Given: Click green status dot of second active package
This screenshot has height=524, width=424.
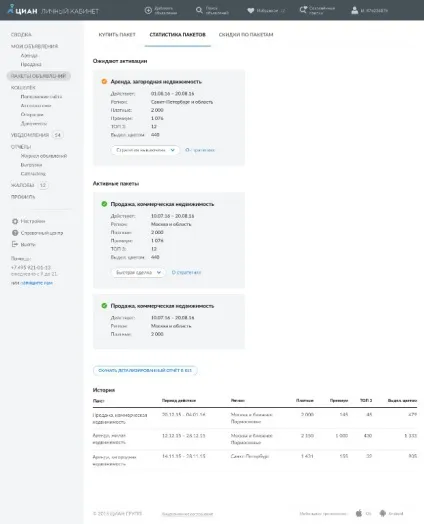Looking at the screenshot, I should click(x=104, y=306).
